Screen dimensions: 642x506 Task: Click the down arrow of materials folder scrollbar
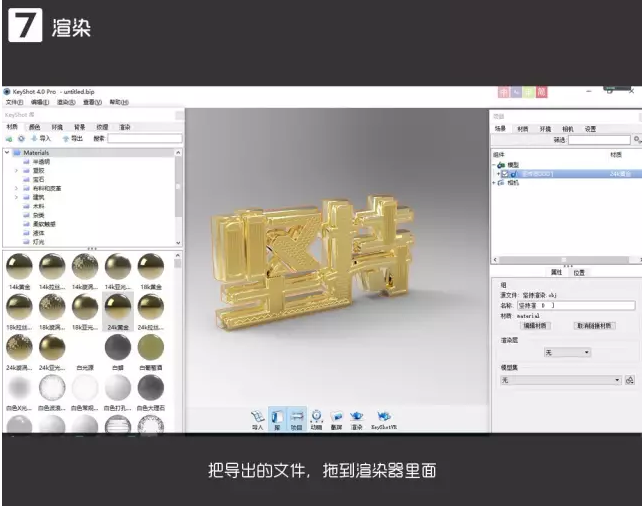point(178,243)
